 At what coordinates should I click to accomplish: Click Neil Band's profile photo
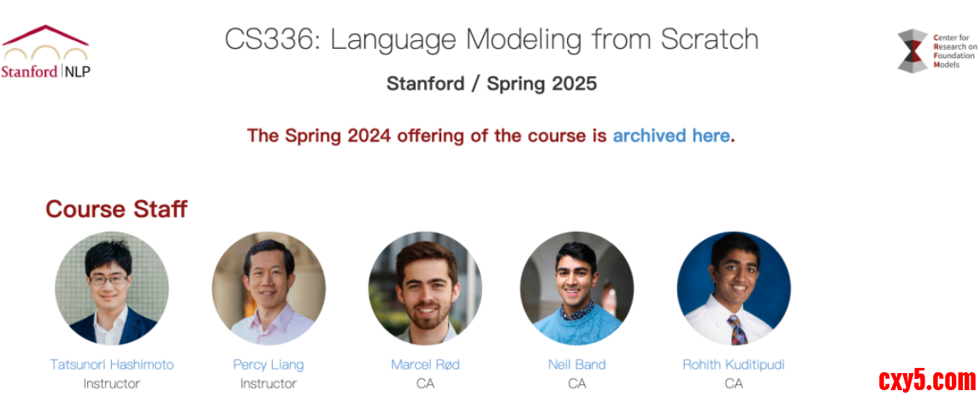click(x=576, y=288)
